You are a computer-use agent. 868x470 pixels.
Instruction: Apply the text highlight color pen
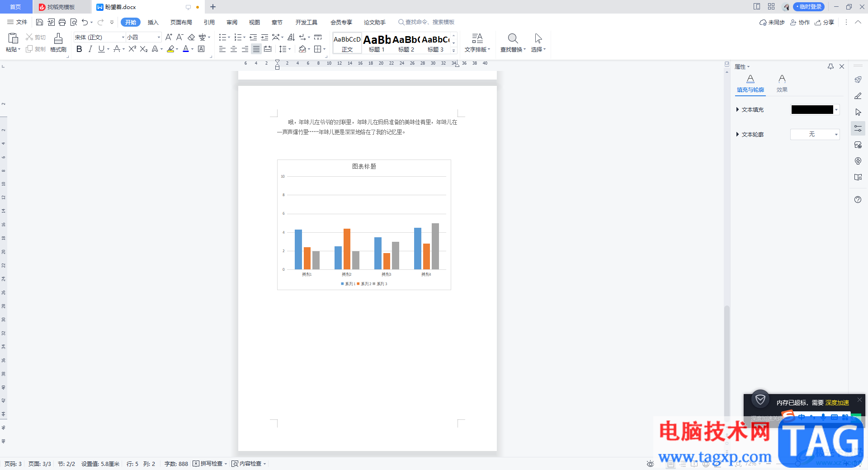[170, 49]
